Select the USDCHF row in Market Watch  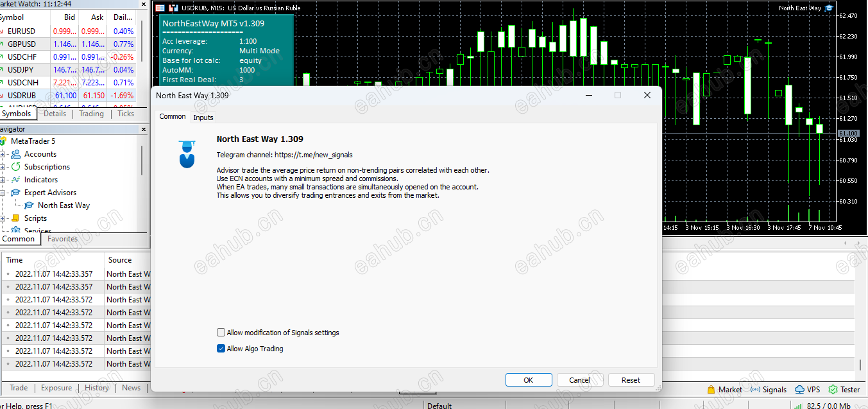(x=67, y=57)
